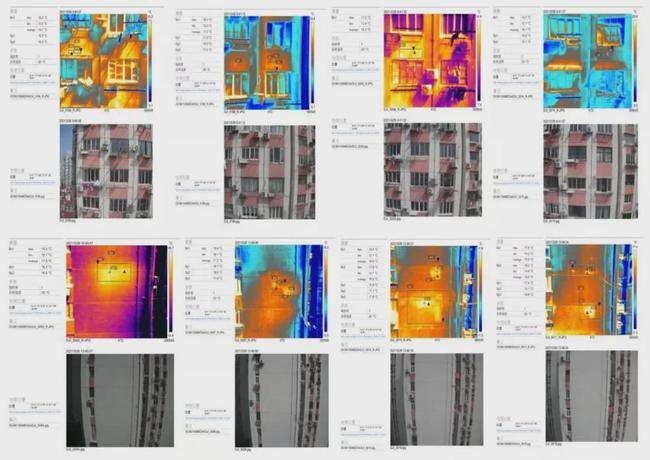The width and height of the screenshot is (650, 460).
Task: Select the bottom-right thermal facade image
Action: click(588, 291)
